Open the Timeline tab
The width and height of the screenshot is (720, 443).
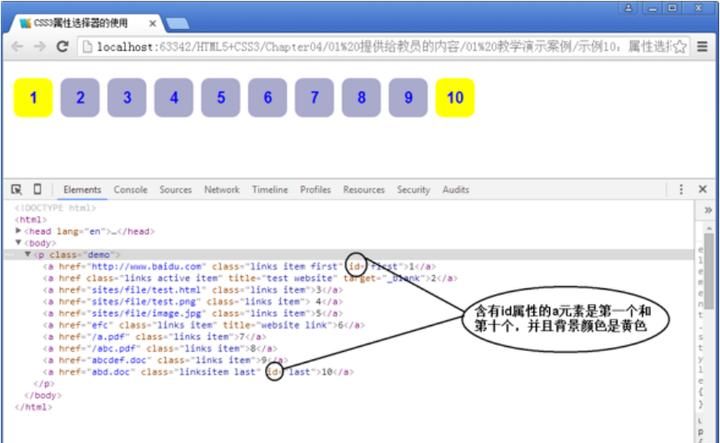[270, 190]
